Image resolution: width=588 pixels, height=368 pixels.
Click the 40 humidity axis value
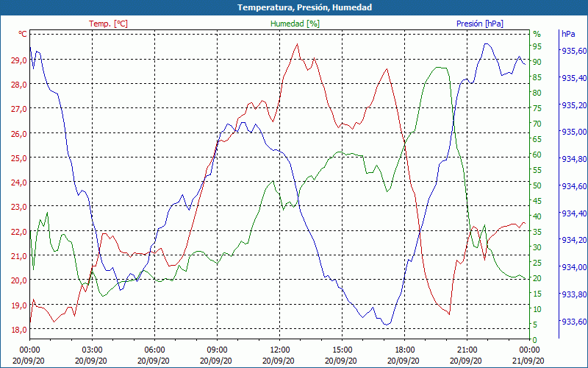pos(537,216)
